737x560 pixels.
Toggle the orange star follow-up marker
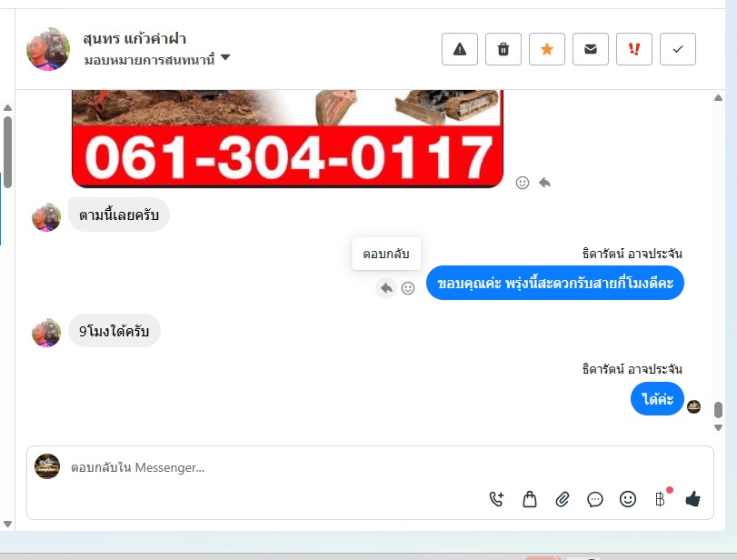pyautogui.click(x=547, y=49)
